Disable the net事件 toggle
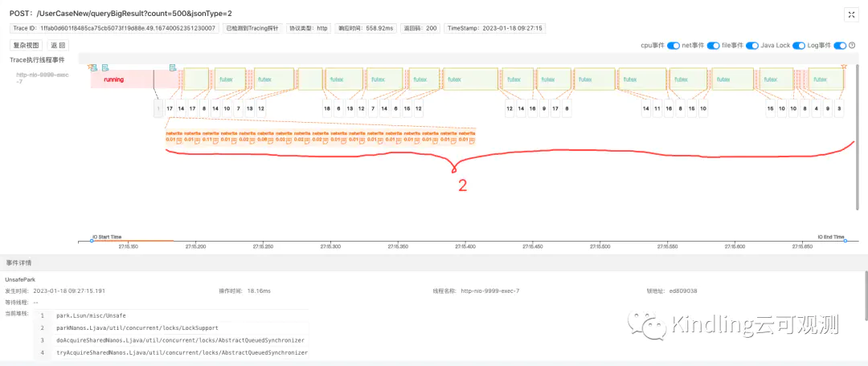This screenshot has height=366, width=868. pos(714,46)
